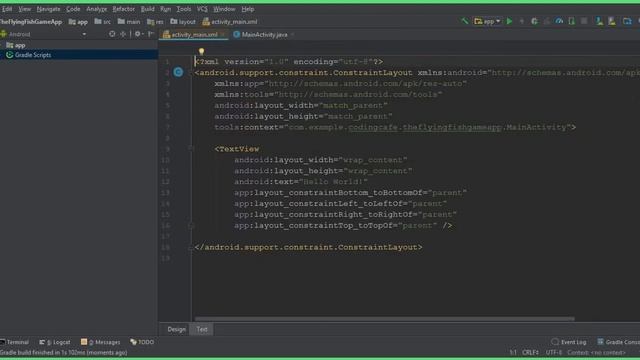Screen dimensions: 640x360
Task: Open the Refactor menu
Action: click(x=123, y=9)
